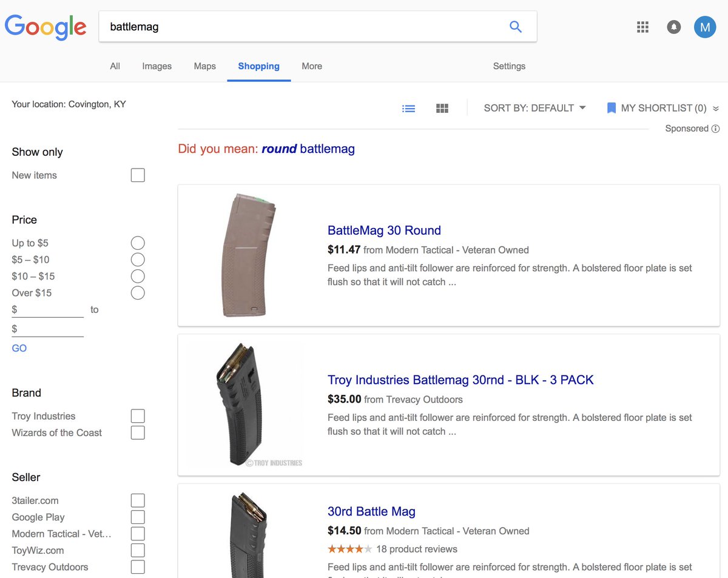Open the Google apps grid icon
This screenshot has width=728, height=578.
point(643,27)
